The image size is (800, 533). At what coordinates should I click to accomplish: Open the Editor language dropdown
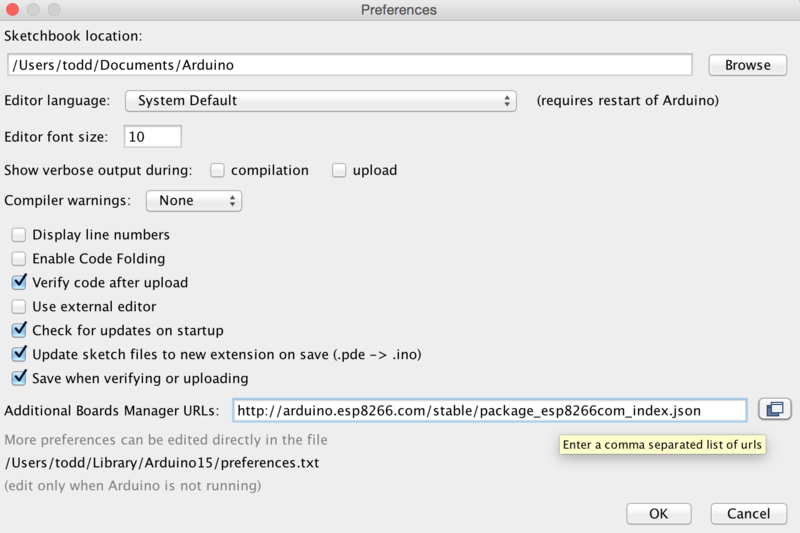(321, 100)
